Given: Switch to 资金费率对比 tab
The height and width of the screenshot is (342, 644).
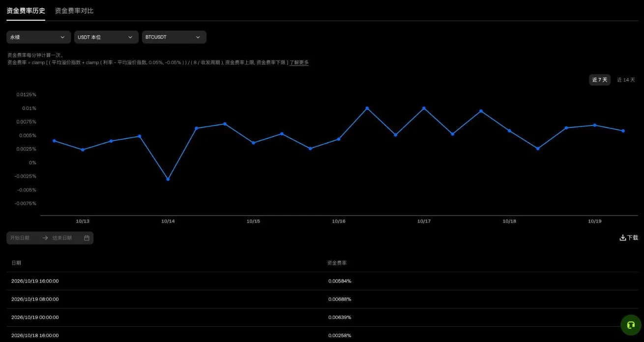Looking at the screenshot, I should [x=74, y=10].
